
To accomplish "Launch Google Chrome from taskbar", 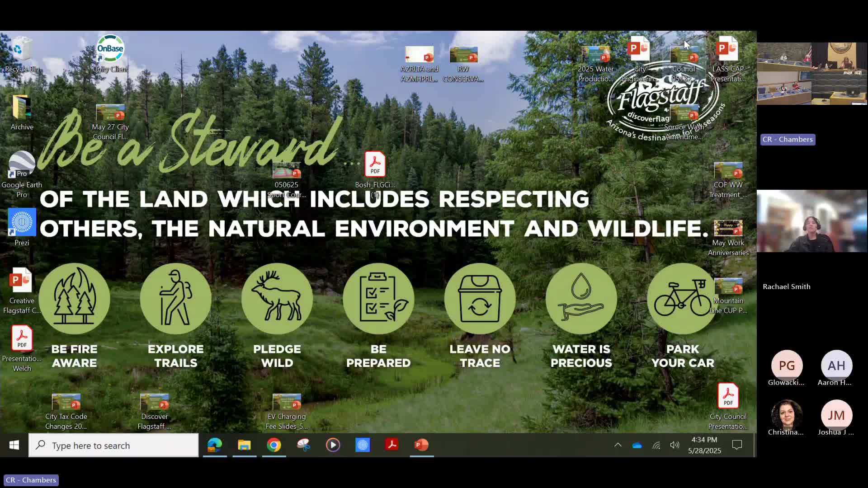I will tap(274, 445).
